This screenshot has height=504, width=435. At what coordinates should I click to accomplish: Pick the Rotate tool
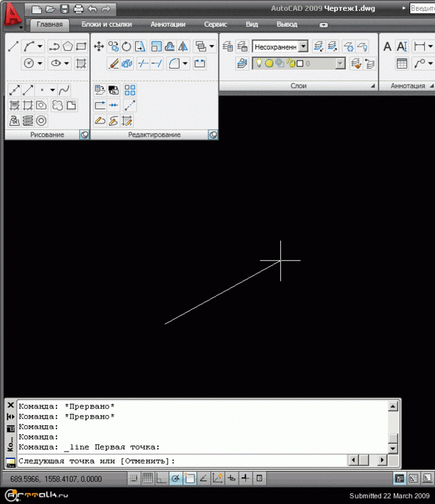coord(126,46)
